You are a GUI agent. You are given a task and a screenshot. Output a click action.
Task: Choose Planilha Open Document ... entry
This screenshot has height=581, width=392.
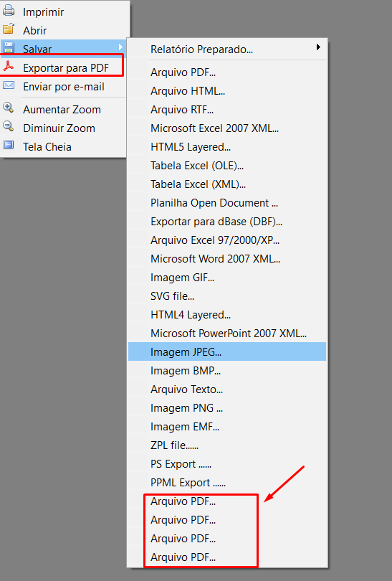coord(227,203)
